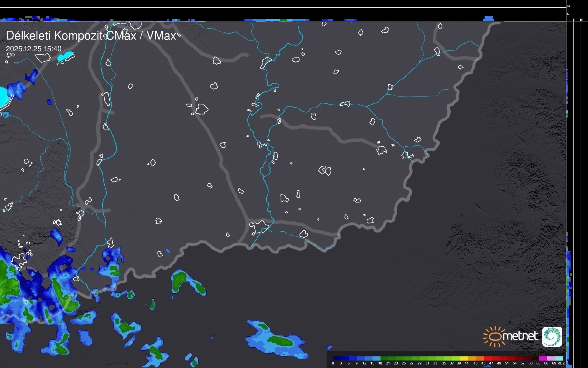
Task: Select the red 45 dBZ legend swatch
Action: coord(487,358)
